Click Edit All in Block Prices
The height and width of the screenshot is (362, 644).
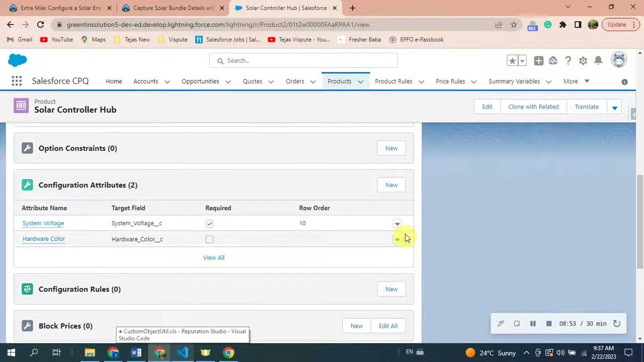point(388,326)
